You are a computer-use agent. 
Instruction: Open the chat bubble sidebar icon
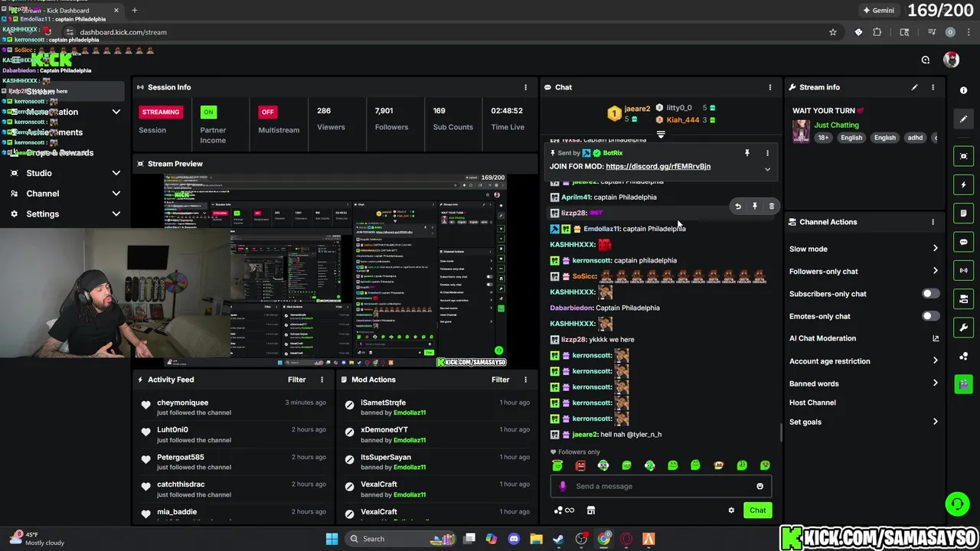click(964, 242)
